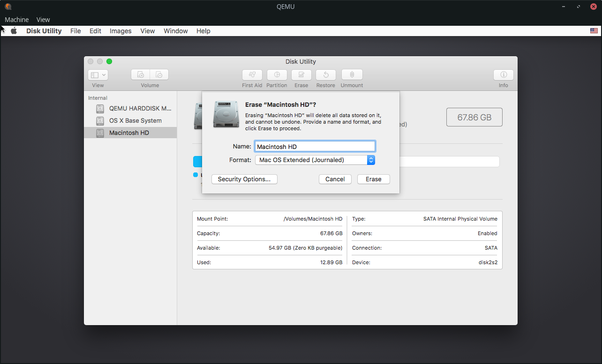602x364 pixels.
Task: Click the remove volume icon
Action: pyautogui.click(x=159, y=74)
